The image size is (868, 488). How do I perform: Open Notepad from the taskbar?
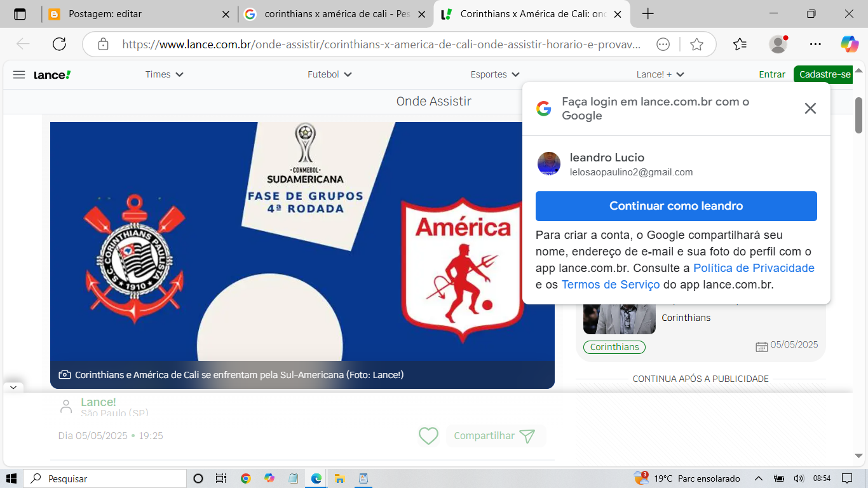293,478
